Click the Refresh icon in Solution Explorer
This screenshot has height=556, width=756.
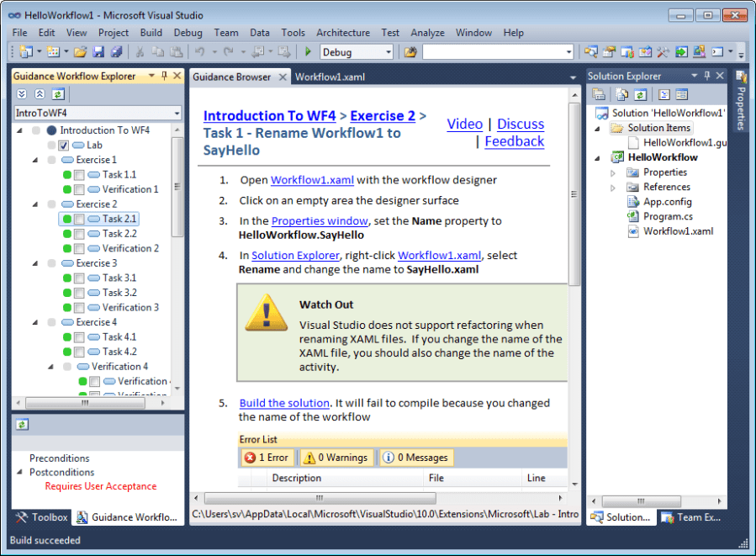(x=640, y=93)
